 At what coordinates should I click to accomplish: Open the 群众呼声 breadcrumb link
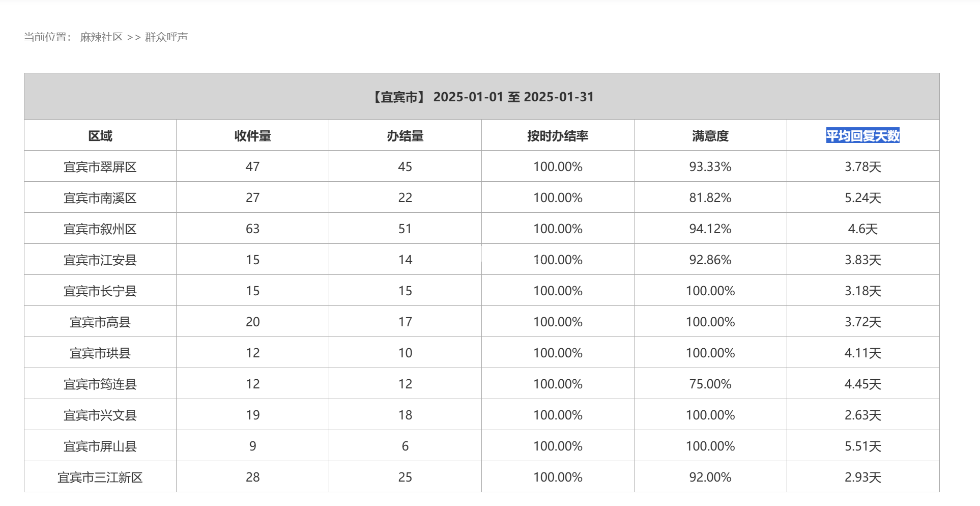tap(166, 37)
